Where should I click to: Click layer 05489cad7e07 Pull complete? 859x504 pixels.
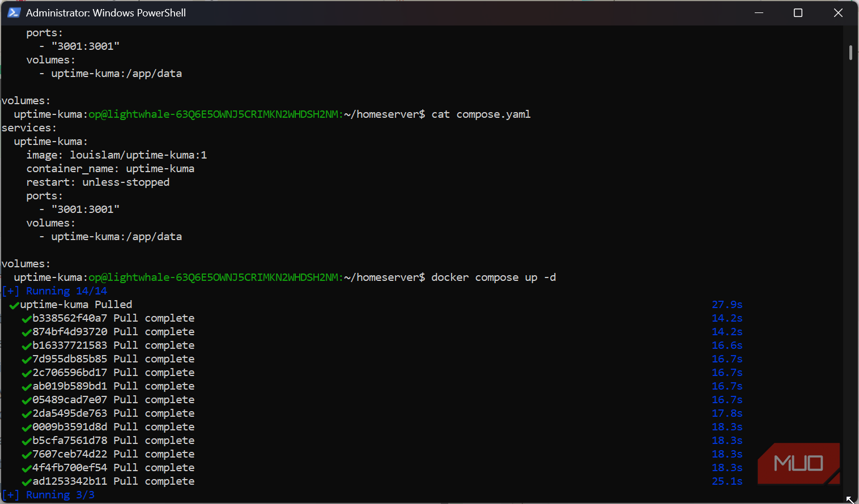[x=113, y=400]
